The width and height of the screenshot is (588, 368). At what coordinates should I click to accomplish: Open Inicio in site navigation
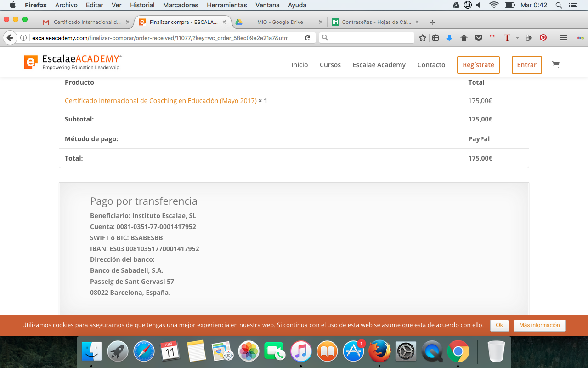pyautogui.click(x=300, y=65)
